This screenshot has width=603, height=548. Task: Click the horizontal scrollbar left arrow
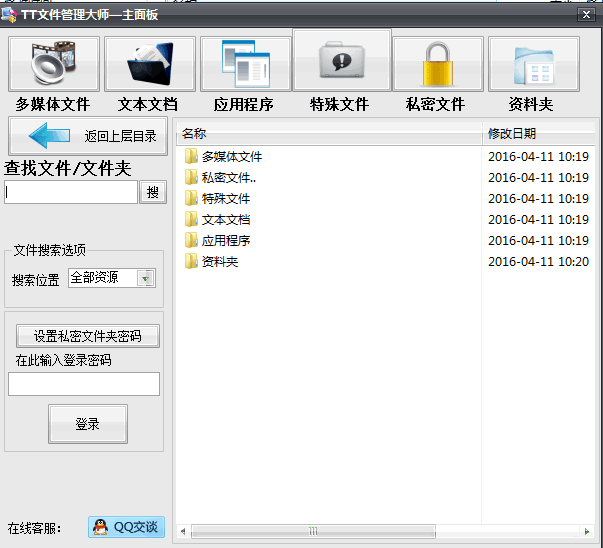(183, 531)
